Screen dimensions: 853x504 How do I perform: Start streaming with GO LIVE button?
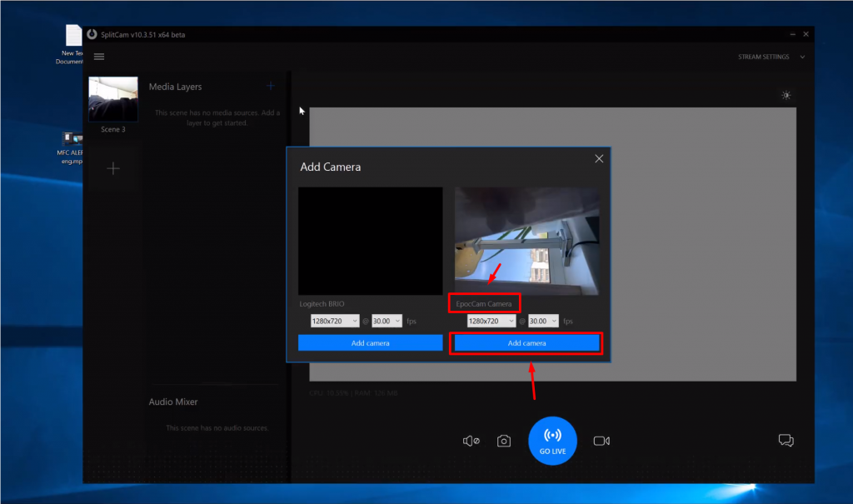point(552,441)
